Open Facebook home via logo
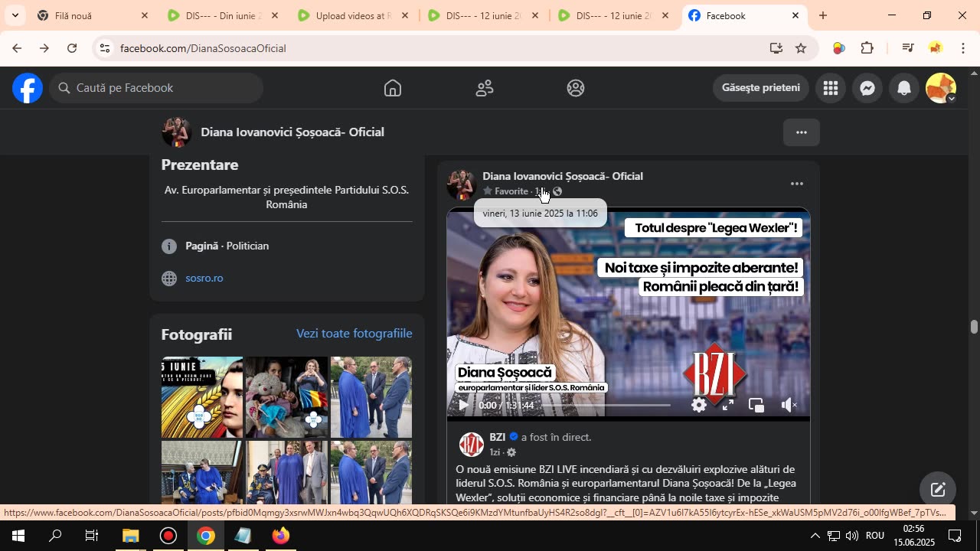 pos(27,88)
